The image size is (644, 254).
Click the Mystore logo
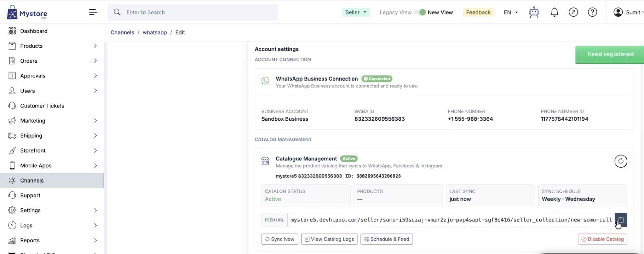(27, 13)
